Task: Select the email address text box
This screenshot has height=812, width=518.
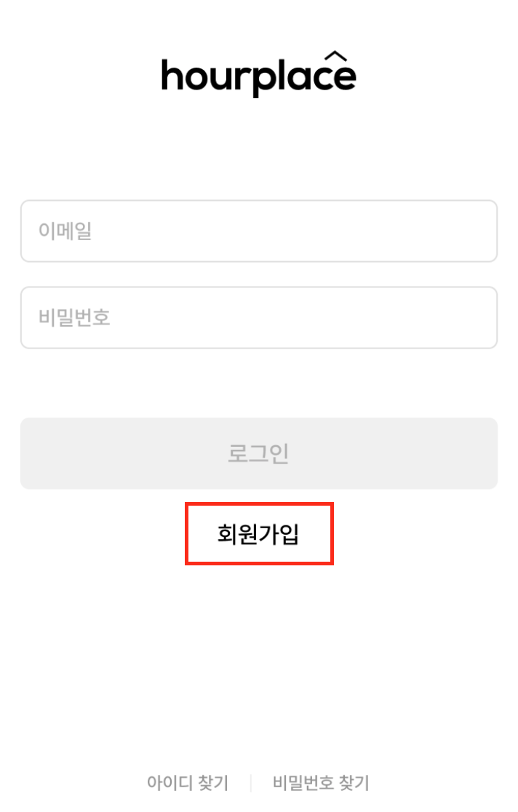Action: [x=258, y=231]
